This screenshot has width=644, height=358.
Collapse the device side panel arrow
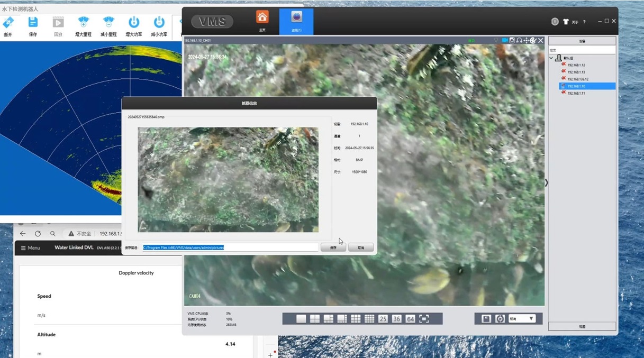547,182
